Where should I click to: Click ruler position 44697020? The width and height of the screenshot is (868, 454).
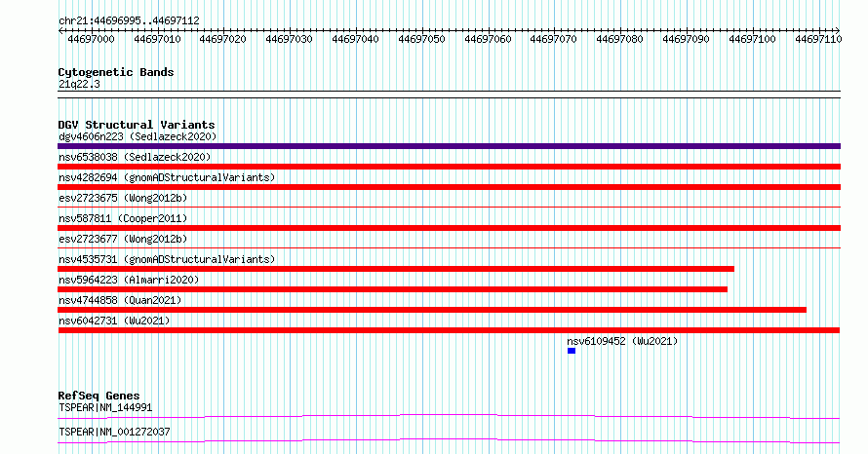222,39
